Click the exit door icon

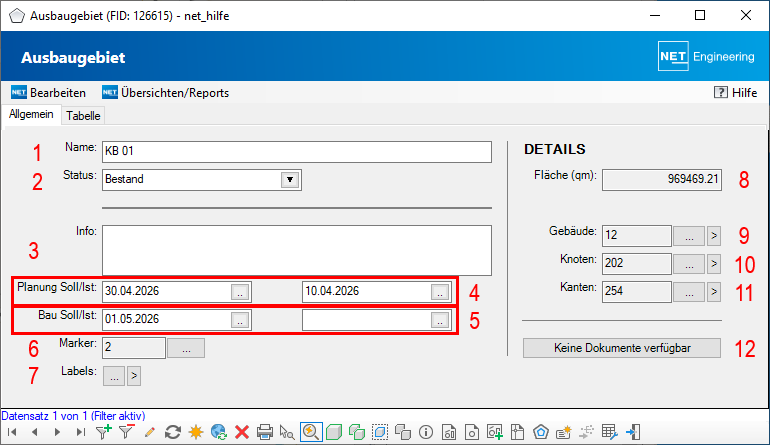(x=633, y=432)
